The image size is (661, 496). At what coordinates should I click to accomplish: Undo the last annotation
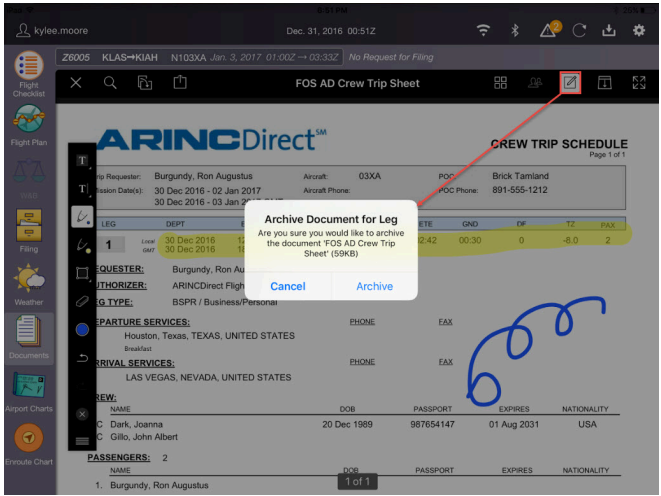point(82,358)
